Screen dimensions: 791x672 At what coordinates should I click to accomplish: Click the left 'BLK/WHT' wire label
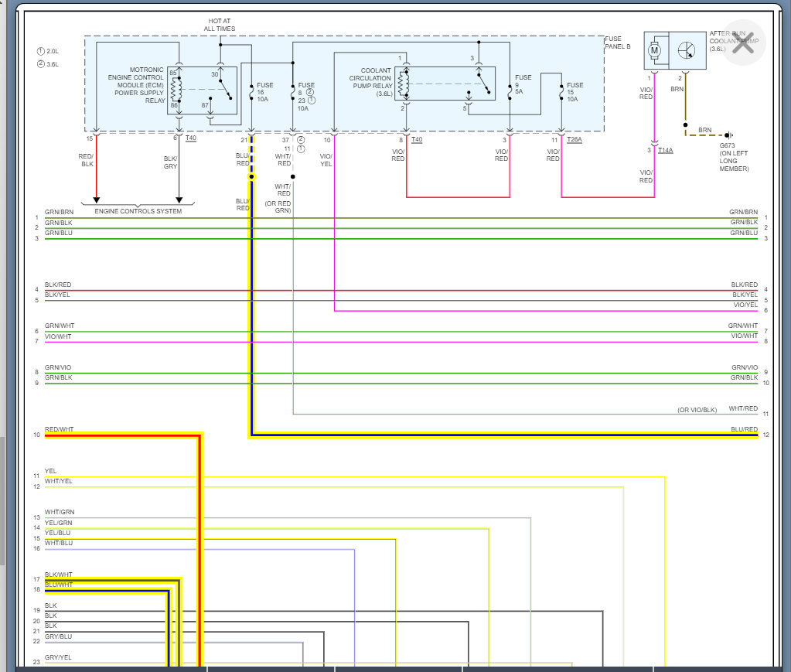(59, 575)
